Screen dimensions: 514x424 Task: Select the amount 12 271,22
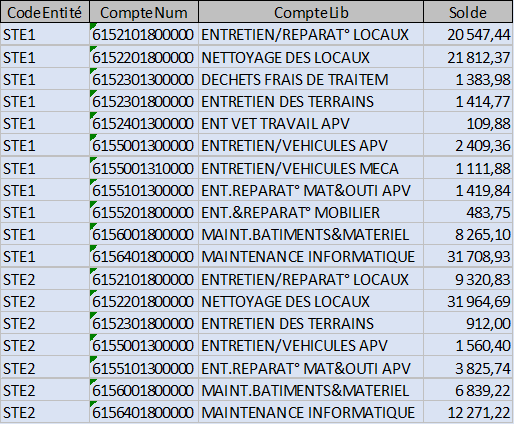pos(468,413)
